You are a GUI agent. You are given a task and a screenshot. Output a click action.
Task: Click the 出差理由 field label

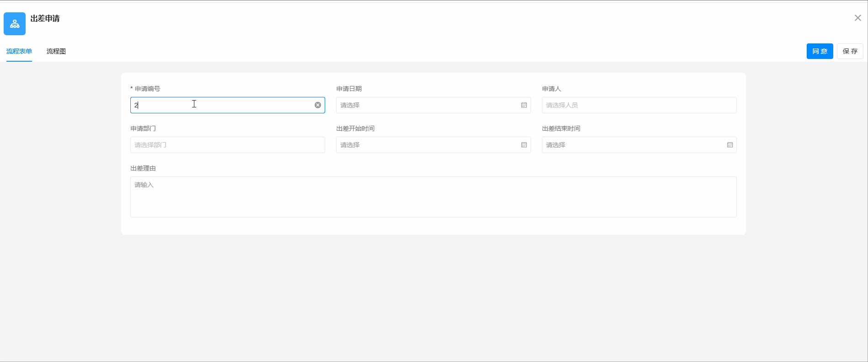point(143,168)
